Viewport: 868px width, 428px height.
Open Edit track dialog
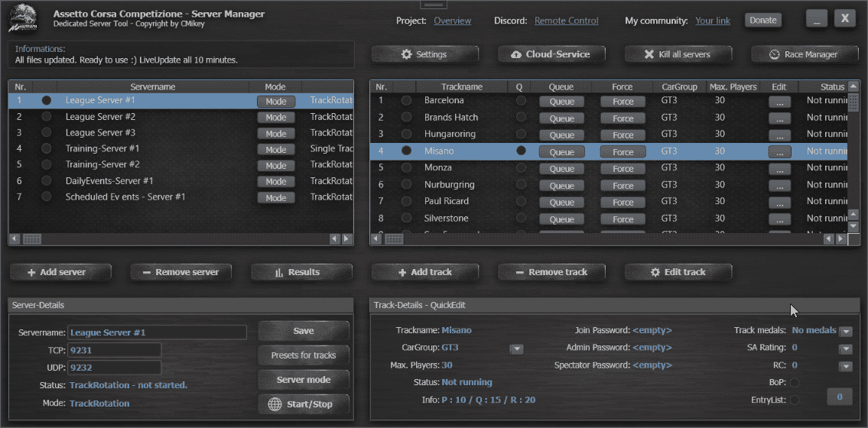678,272
